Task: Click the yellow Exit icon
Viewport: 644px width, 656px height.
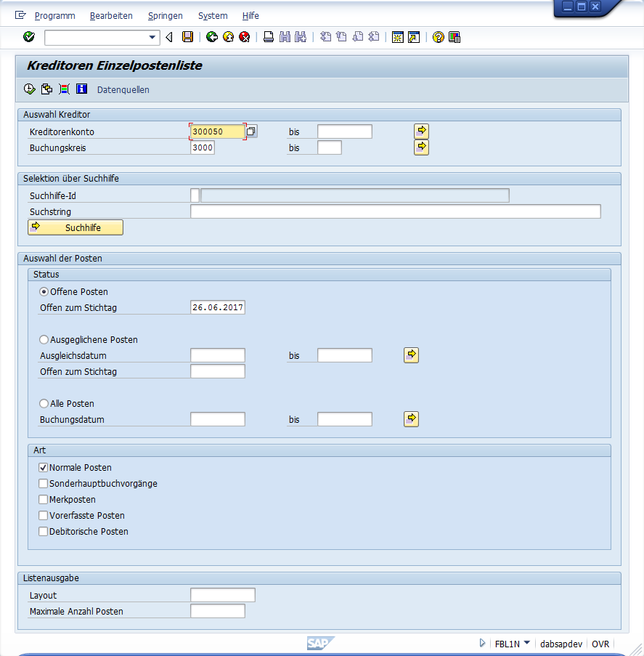Action: [x=228, y=37]
